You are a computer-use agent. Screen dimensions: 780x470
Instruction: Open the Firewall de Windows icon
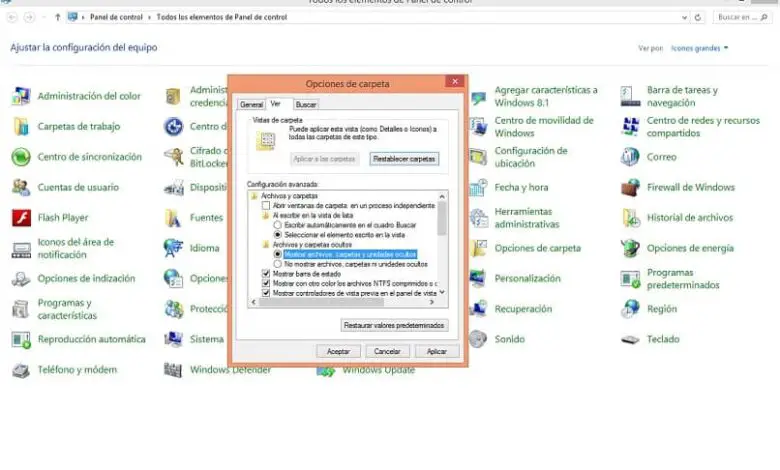[630, 188]
